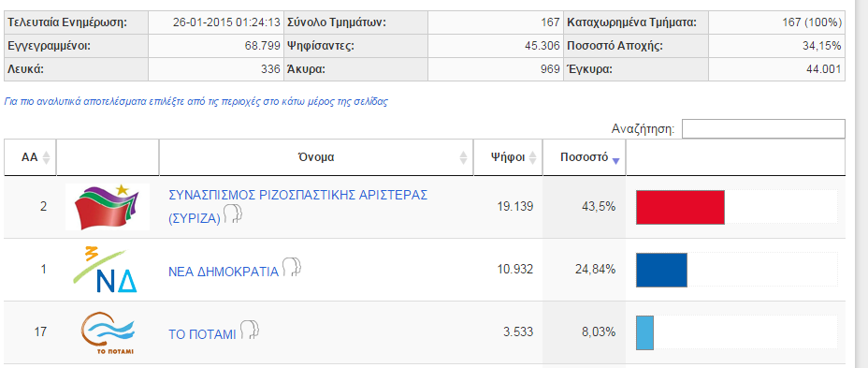868x368 pixels.
Task: Focus the Αναζήτηση search field
Action: tap(763, 128)
